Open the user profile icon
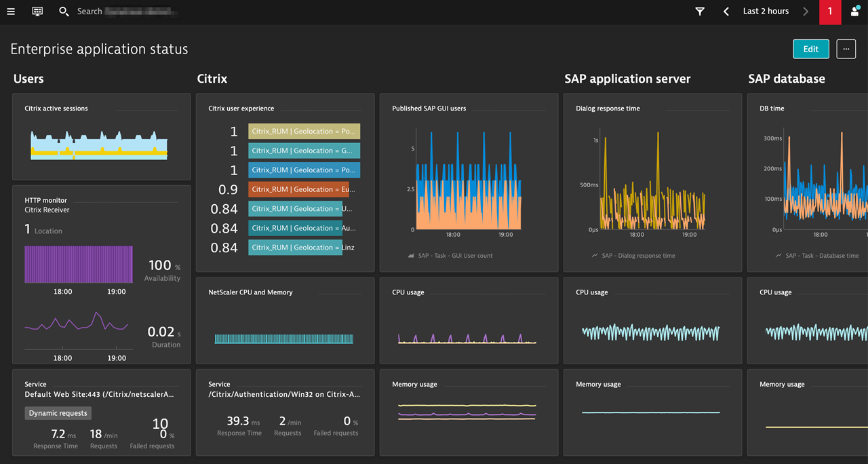The height and width of the screenshot is (464, 868). pyautogui.click(x=854, y=12)
